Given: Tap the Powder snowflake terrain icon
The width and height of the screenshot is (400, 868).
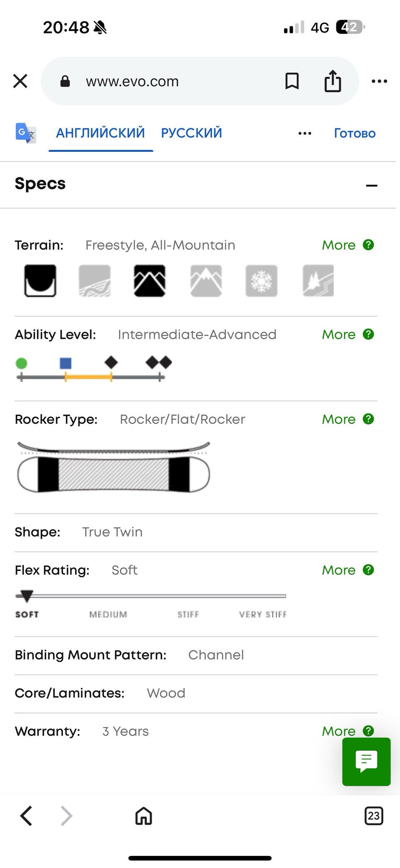Looking at the screenshot, I should (x=261, y=281).
